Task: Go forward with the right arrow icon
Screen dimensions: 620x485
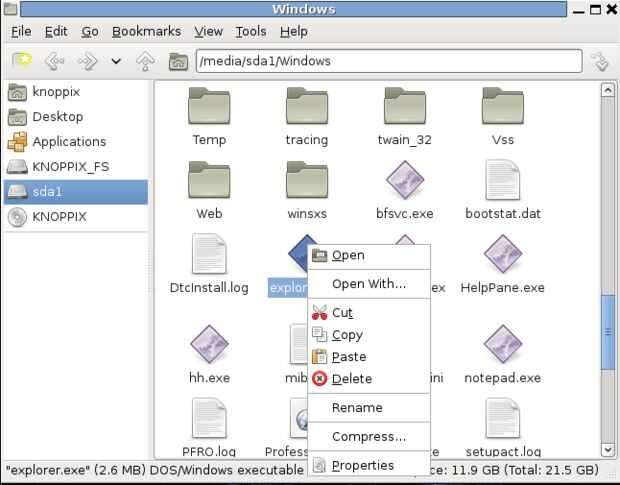Action: [87, 61]
